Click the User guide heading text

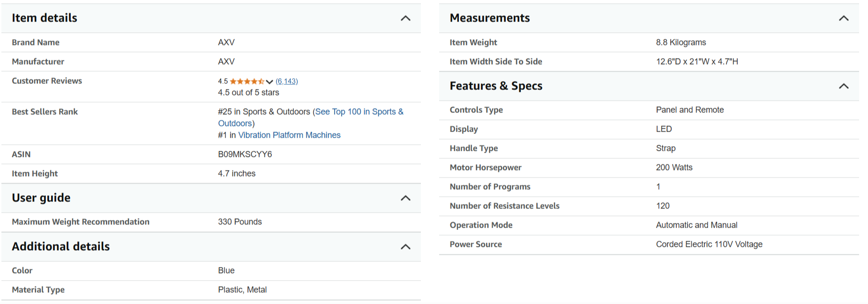[x=41, y=198]
